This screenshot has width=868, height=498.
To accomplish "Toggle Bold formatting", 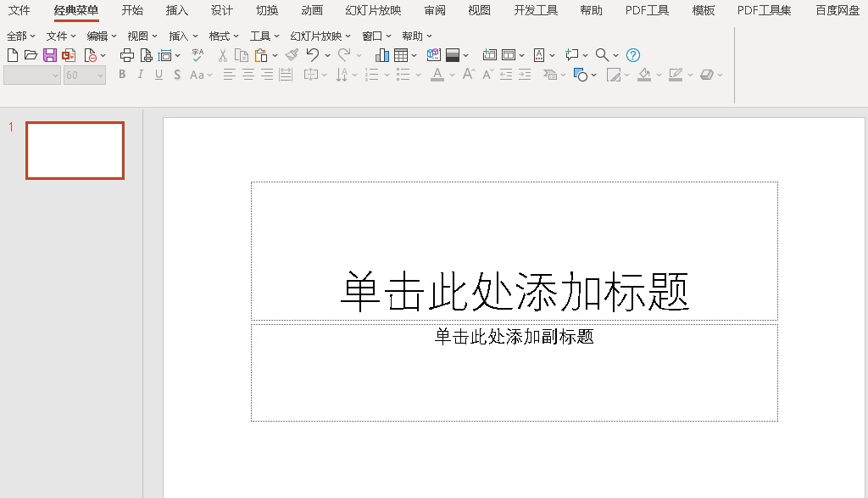I will [122, 75].
